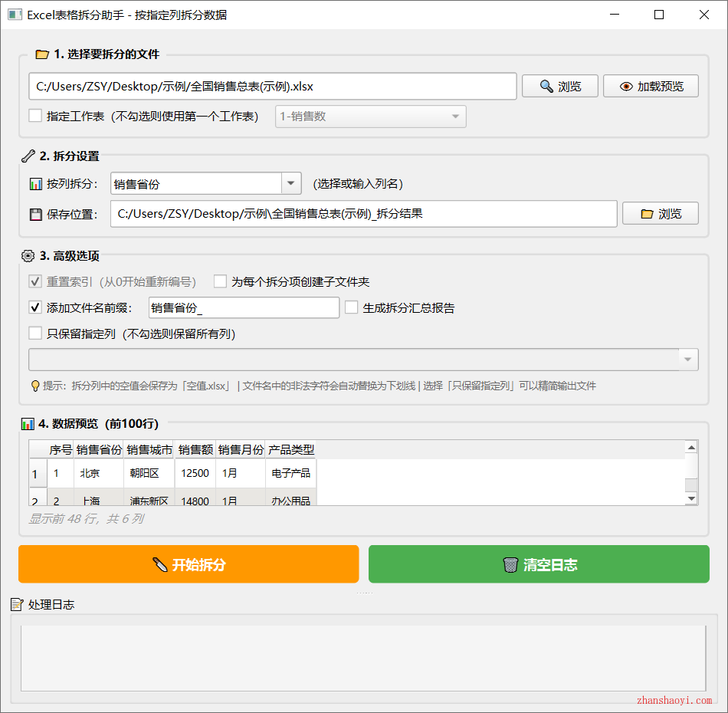Uncheck 添加文件名前缀 checkbox
The width and height of the screenshot is (728, 713).
(x=35, y=307)
